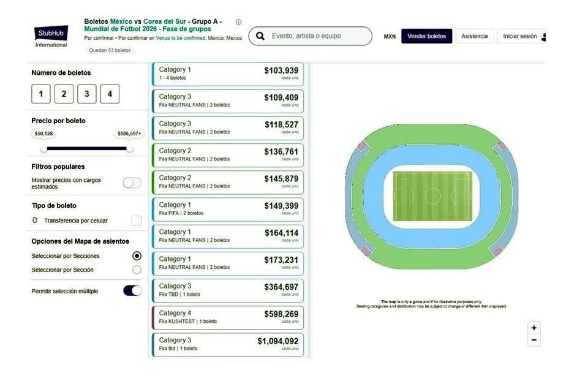
Task: Click the search magnifier icon
Action: [x=260, y=36]
